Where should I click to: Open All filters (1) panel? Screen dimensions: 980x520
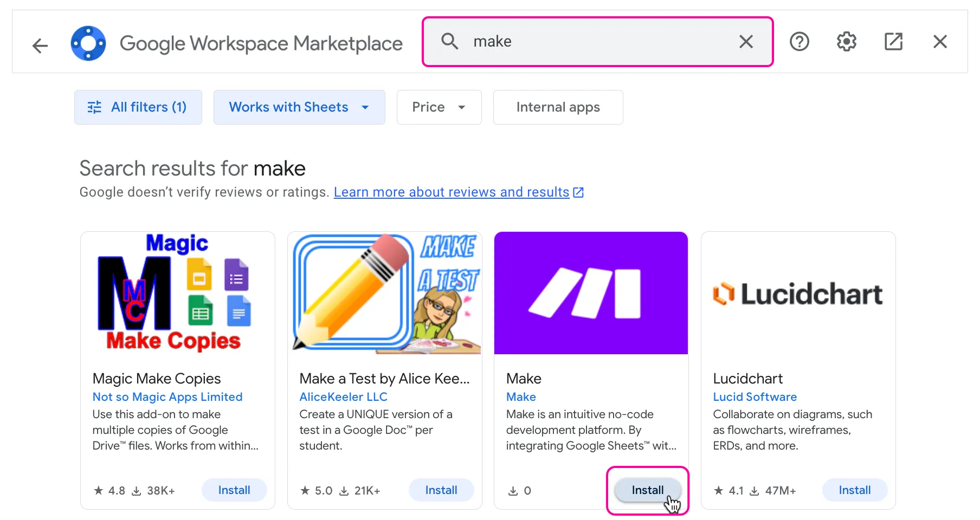click(138, 107)
